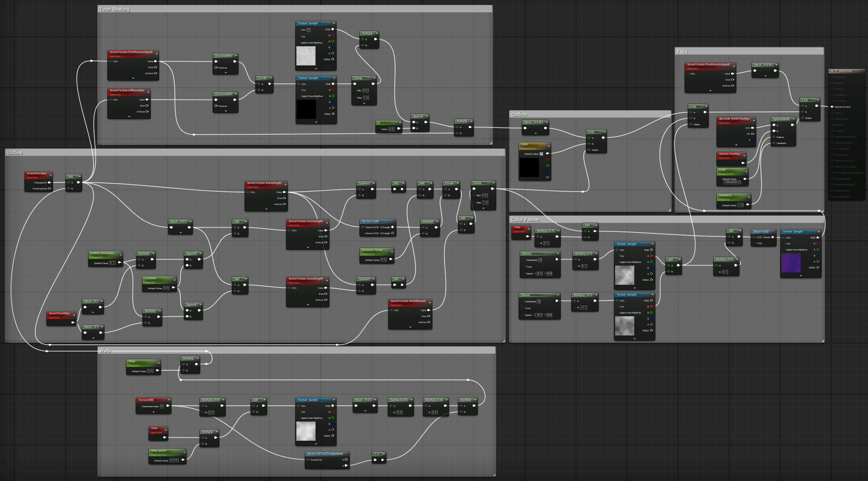Expand the SceneTexture:WorldNormal node's bottom arrow

pyautogui.click(x=410, y=327)
